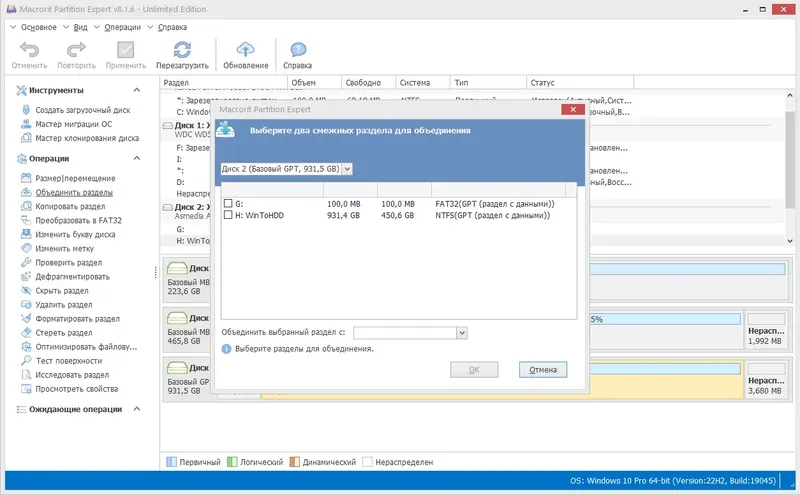Viewport: 800px width, 495px height.
Task: Open the Справка menu
Action: click(172, 27)
